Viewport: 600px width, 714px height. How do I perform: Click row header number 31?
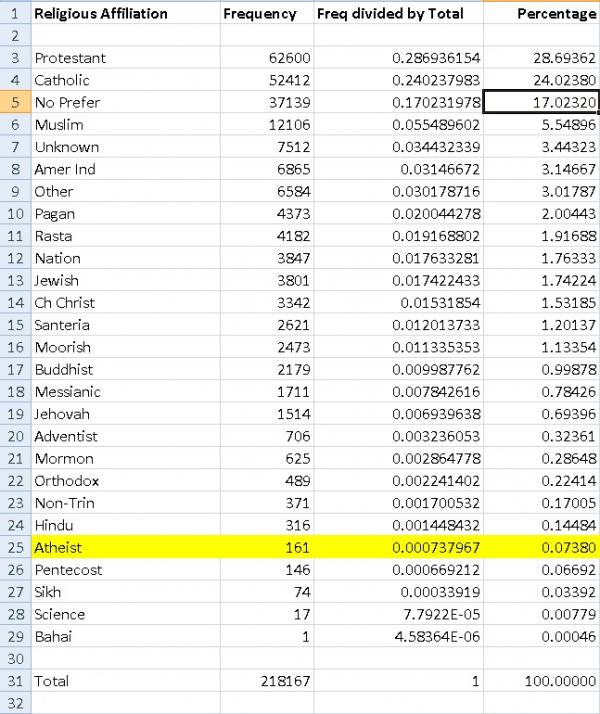tap(14, 681)
